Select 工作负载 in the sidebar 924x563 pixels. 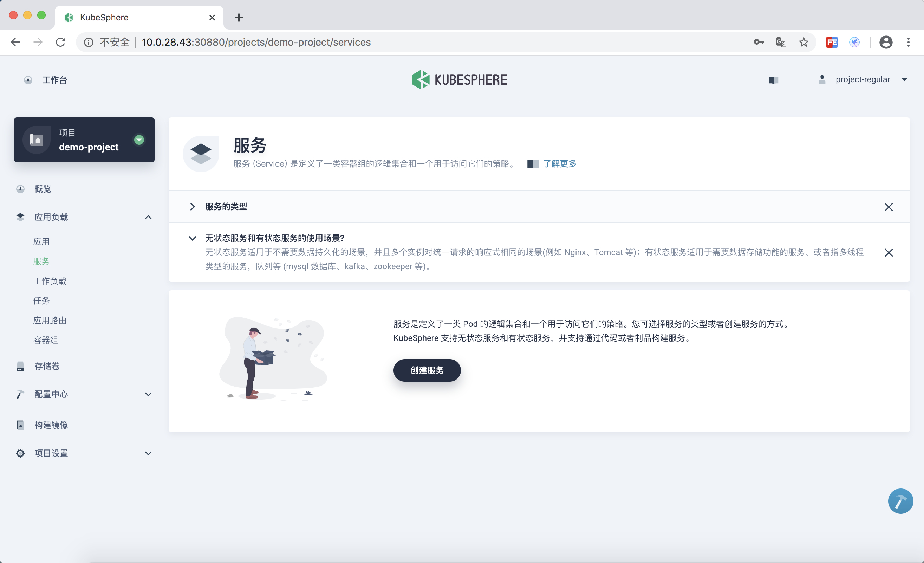click(50, 281)
